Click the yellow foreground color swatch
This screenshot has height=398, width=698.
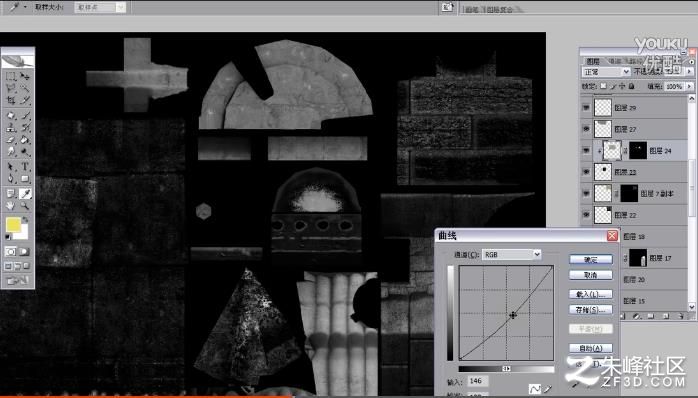click(13, 224)
